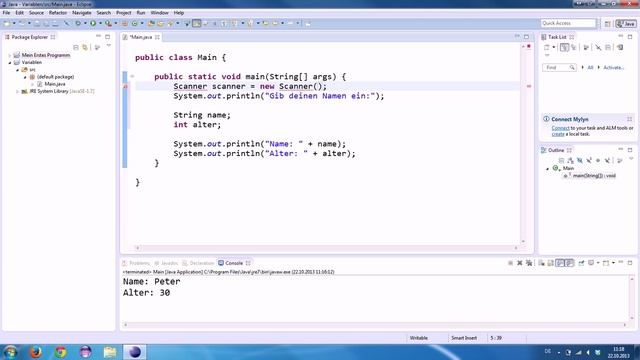Click Open Console icon in Console toolbar

606,263
